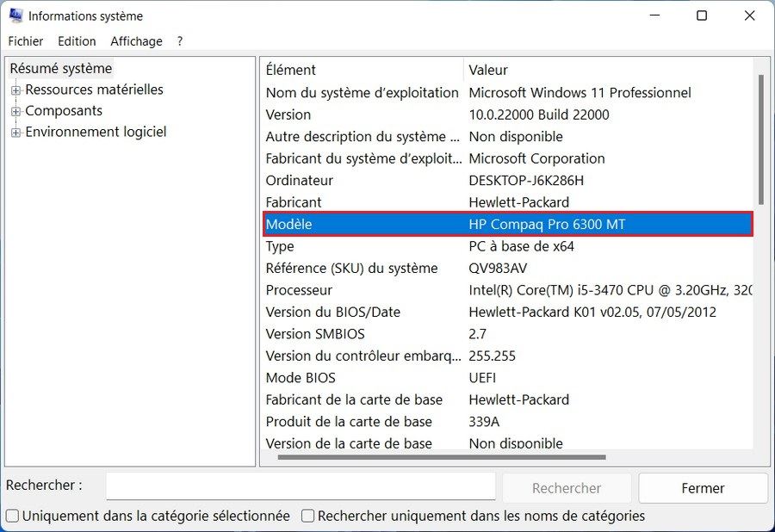This screenshot has height=532, width=775.
Task: Toggle Uniquement dans la catégorie sélectionnée checkbox
Action: tap(12, 516)
